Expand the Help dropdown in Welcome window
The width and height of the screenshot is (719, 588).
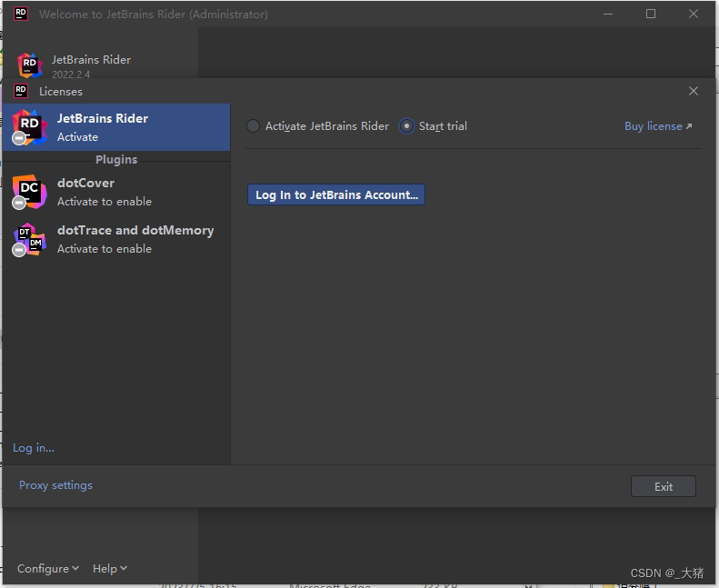110,569
